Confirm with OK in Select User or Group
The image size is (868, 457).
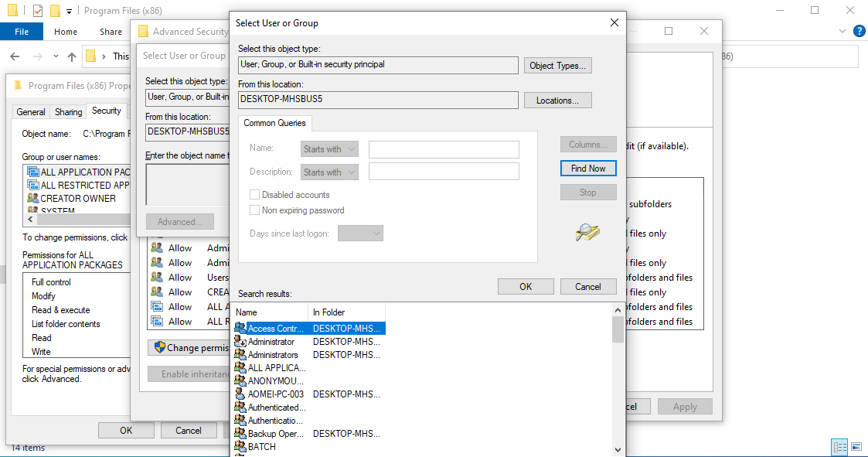526,286
